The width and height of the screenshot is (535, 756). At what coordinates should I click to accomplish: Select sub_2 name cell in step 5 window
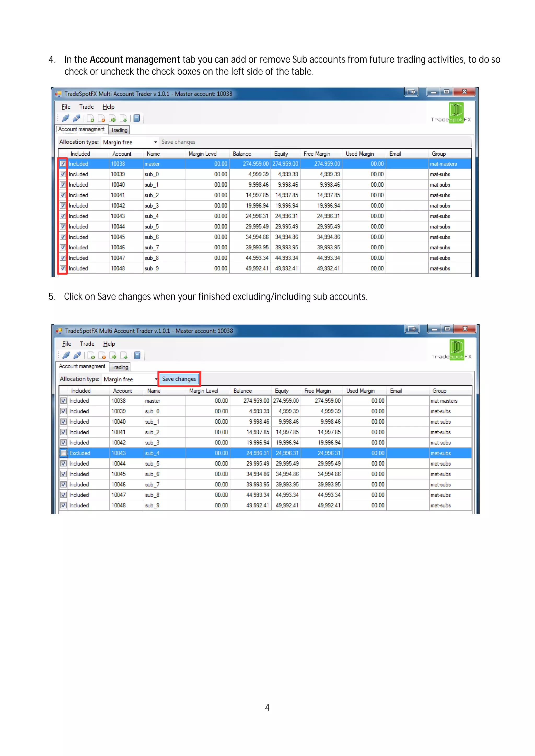tap(164, 432)
